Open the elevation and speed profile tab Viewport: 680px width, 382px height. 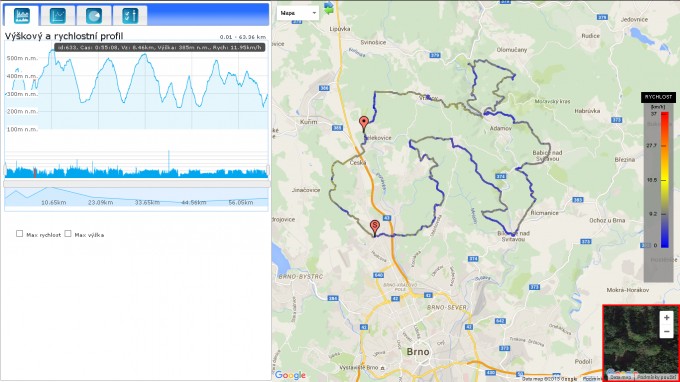coord(22,16)
